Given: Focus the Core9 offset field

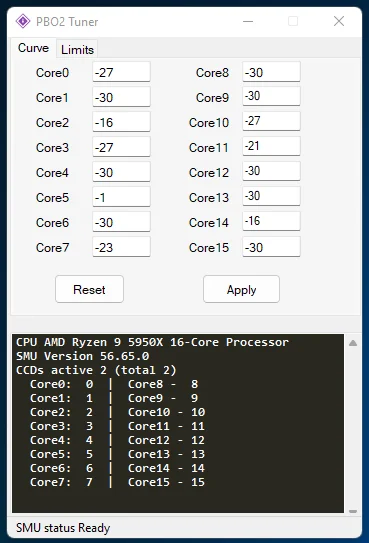Looking at the screenshot, I should 271,96.
